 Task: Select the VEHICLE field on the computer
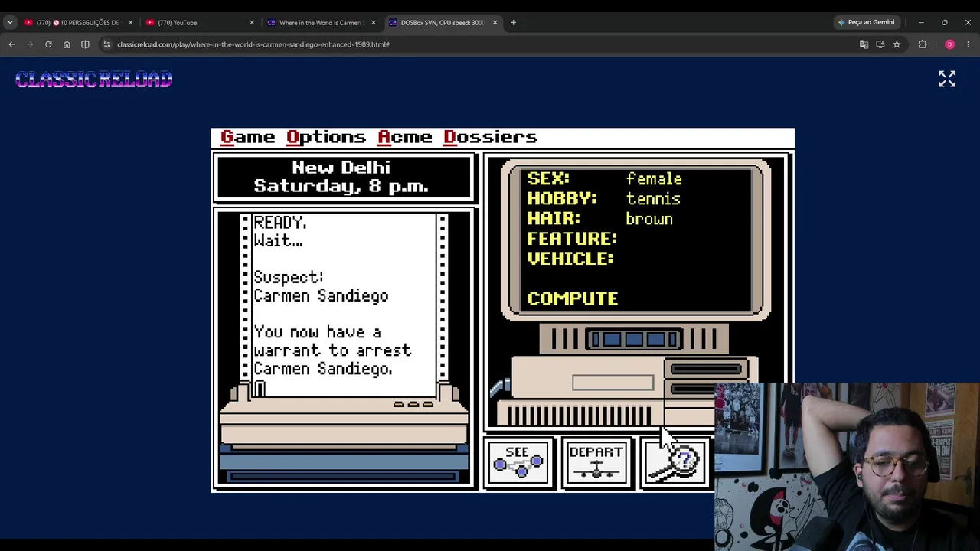[x=570, y=259]
